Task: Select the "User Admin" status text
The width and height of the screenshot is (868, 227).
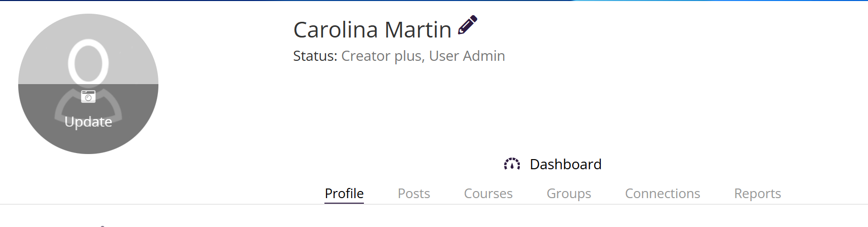Action: pos(467,56)
